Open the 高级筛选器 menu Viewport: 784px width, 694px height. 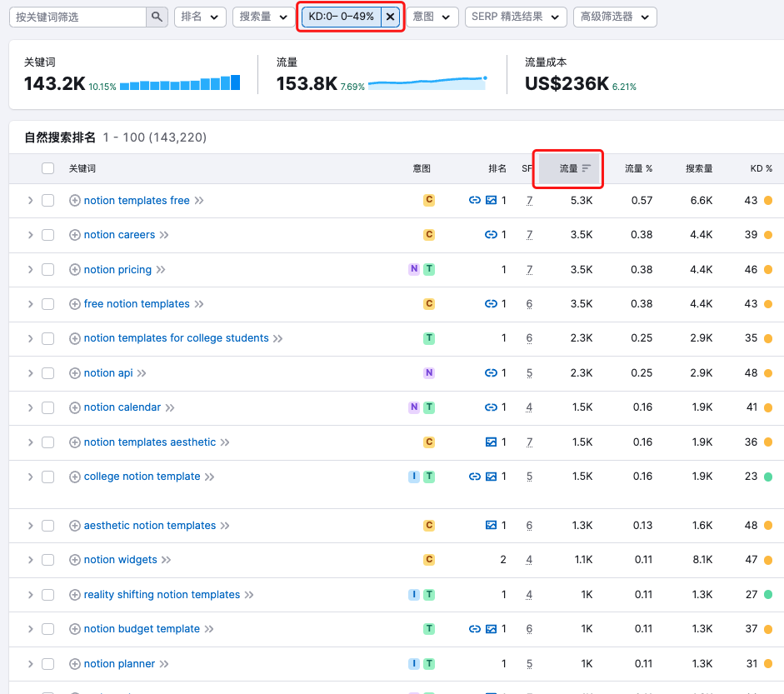614,17
